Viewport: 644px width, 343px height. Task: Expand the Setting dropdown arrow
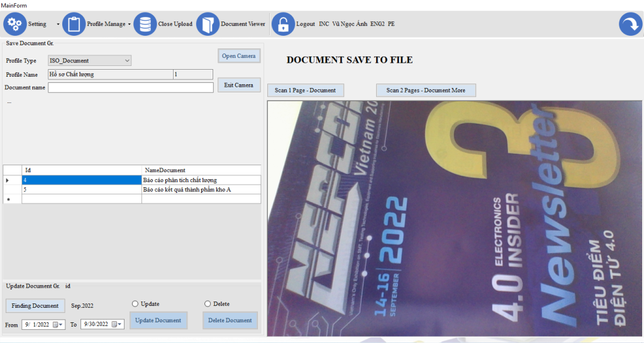(x=58, y=24)
